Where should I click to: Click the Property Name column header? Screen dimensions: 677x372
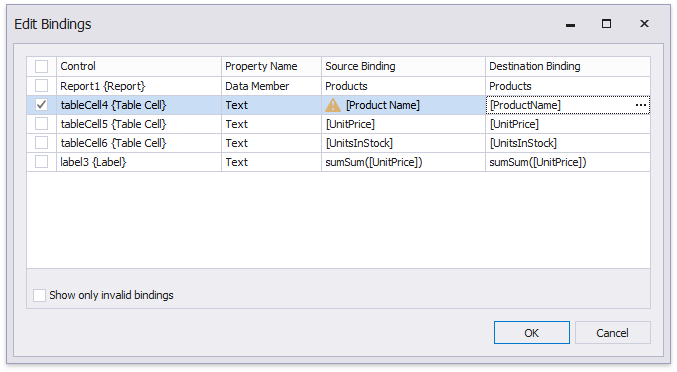(x=271, y=66)
